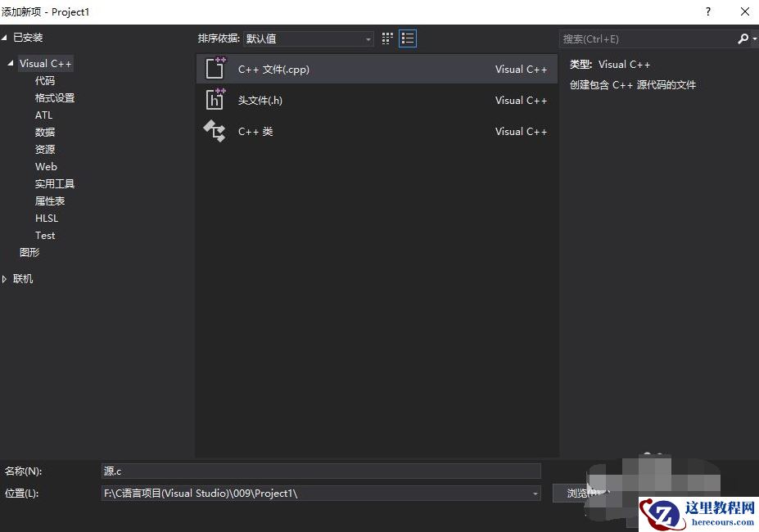This screenshot has width=759, height=532.
Task: Click the name field showing 源.c
Action: click(x=319, y=471)
